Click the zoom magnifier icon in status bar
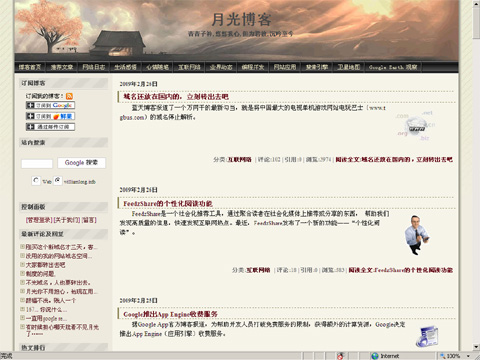480x360 pixels. (443, 356)
